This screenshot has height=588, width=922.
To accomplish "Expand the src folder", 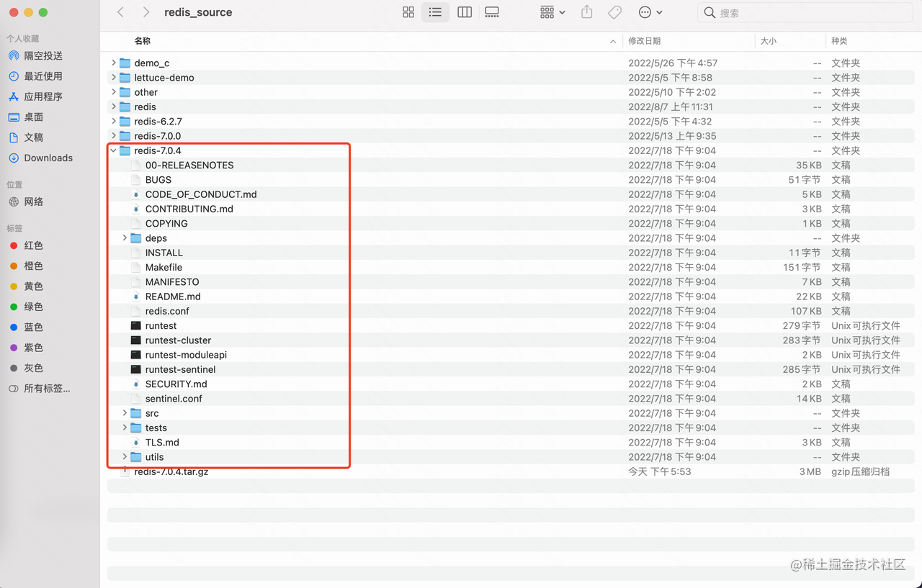I will click(125, 413).
